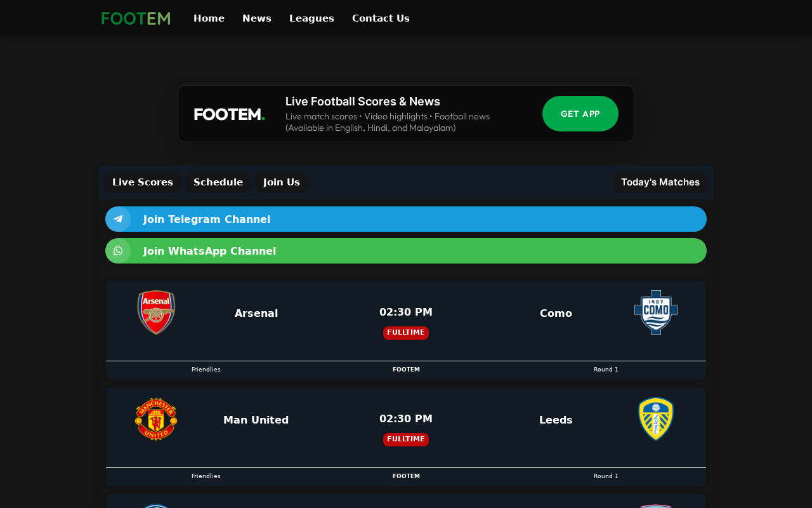This screenshot has height=508, width=812.
Task: Click the Today's Matches button
Action: (660, 182)
